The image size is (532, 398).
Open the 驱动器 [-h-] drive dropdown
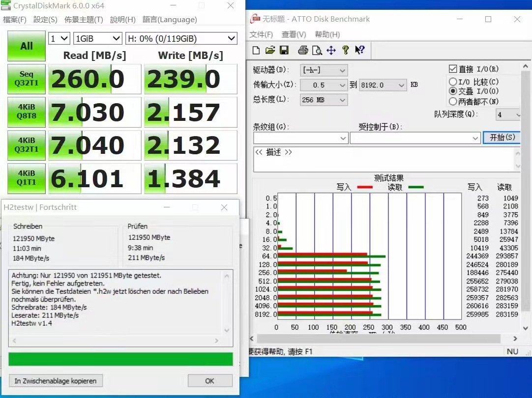coord(324,70)
